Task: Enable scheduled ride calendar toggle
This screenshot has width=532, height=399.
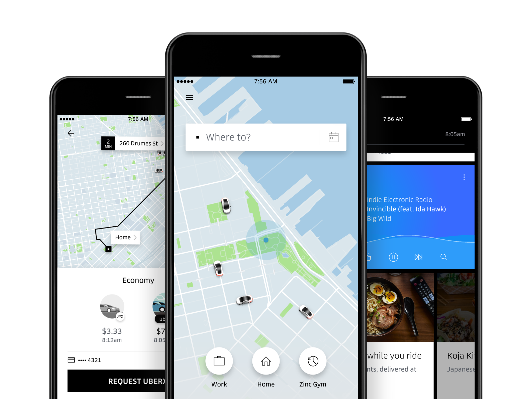Action: (333, 136)
